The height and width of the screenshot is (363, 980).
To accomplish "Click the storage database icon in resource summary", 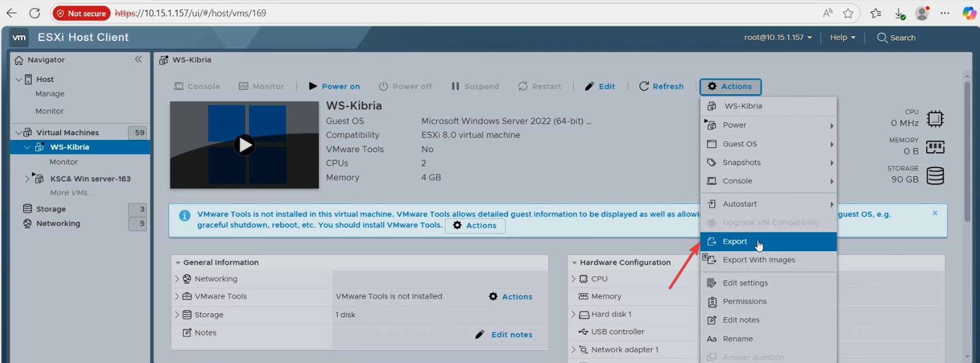I will point(935,176).
